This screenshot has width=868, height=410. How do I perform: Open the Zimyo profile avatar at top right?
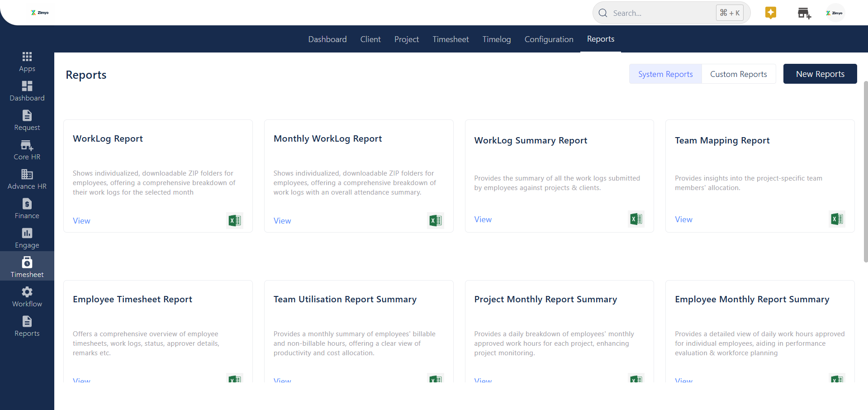tap(835, 13)
